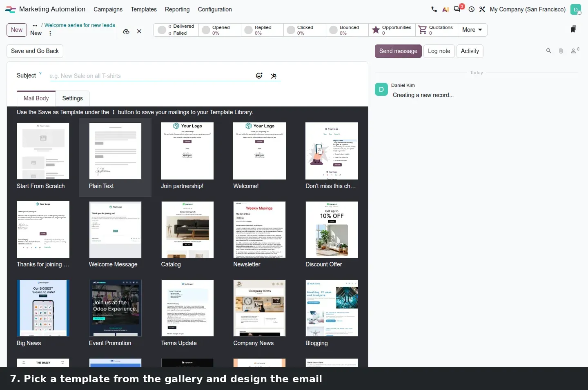
Task: Open the Clicked stat button
Action: [305, 30]
